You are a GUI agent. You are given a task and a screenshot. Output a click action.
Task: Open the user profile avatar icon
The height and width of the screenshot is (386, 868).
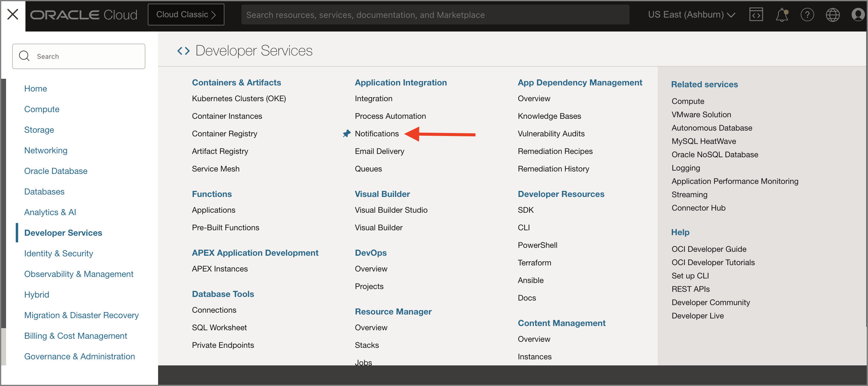(x=858, y=15)
